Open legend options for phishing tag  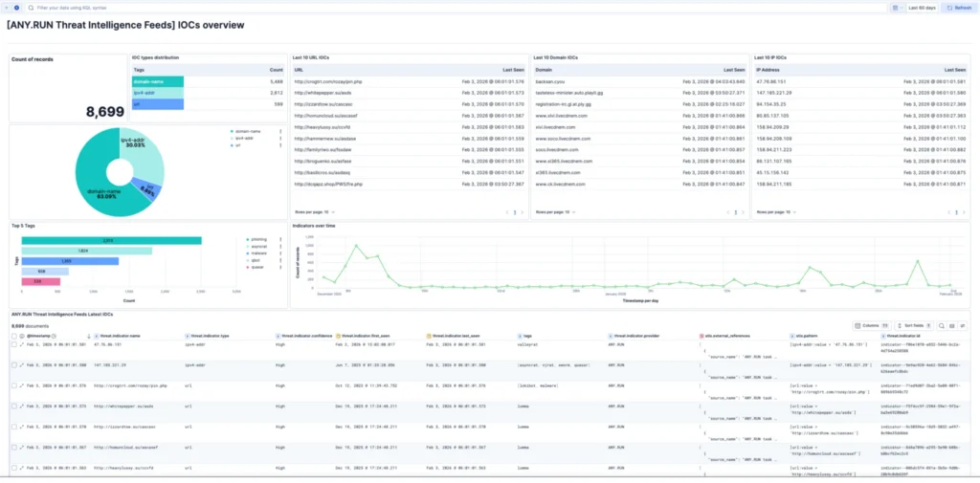(x=280, y=239)
